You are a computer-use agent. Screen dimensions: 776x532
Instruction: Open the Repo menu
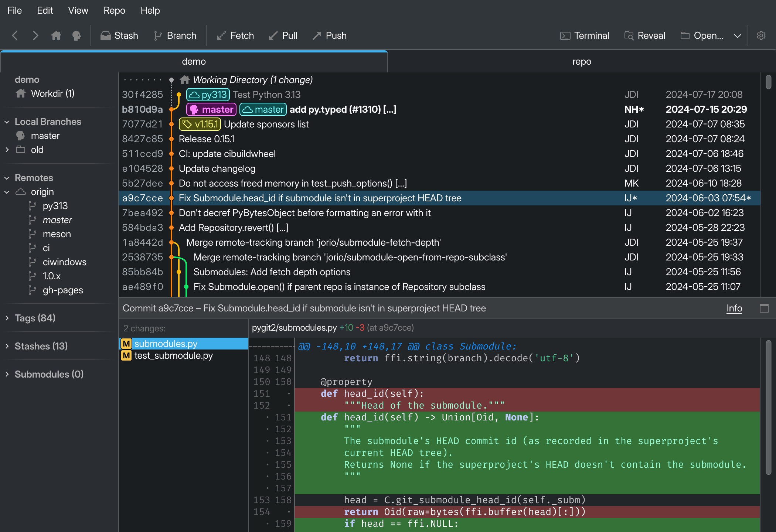[x=114, y=10]
